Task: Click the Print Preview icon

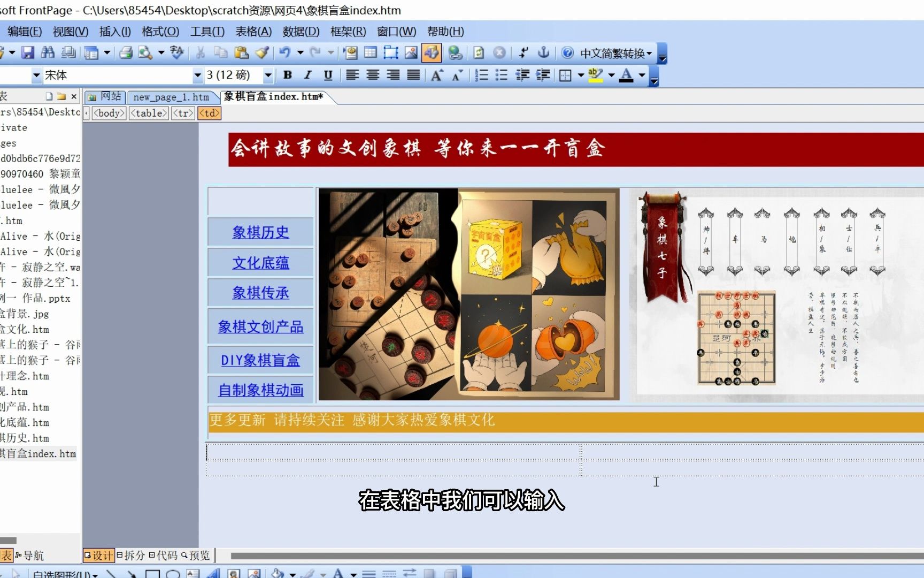Action: point(145,52)
